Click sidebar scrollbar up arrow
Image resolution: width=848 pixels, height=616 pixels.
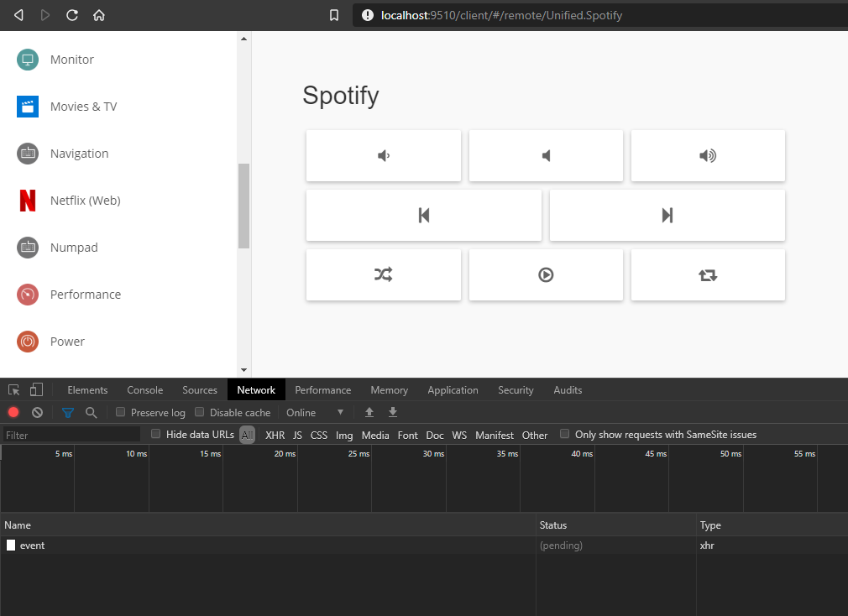pyautogui.click(x=244, y=39)
